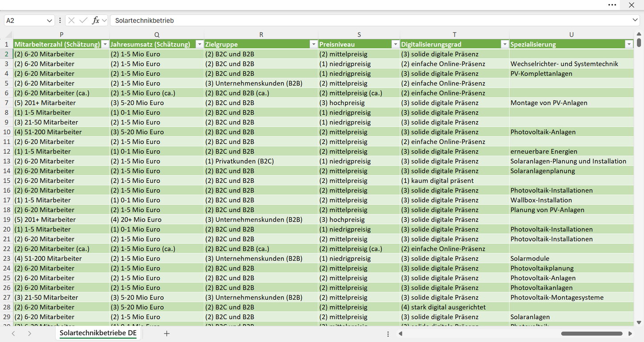Screen dimensions: 644x342
Task: Open the Zielgruppe filter dropdown
Action: pos(313,44)
